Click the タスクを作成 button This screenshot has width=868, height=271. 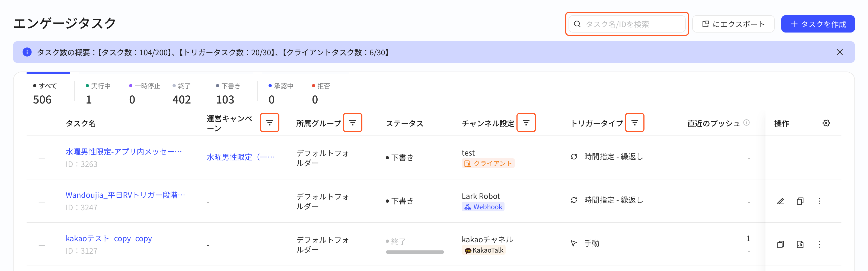point(818,24)
